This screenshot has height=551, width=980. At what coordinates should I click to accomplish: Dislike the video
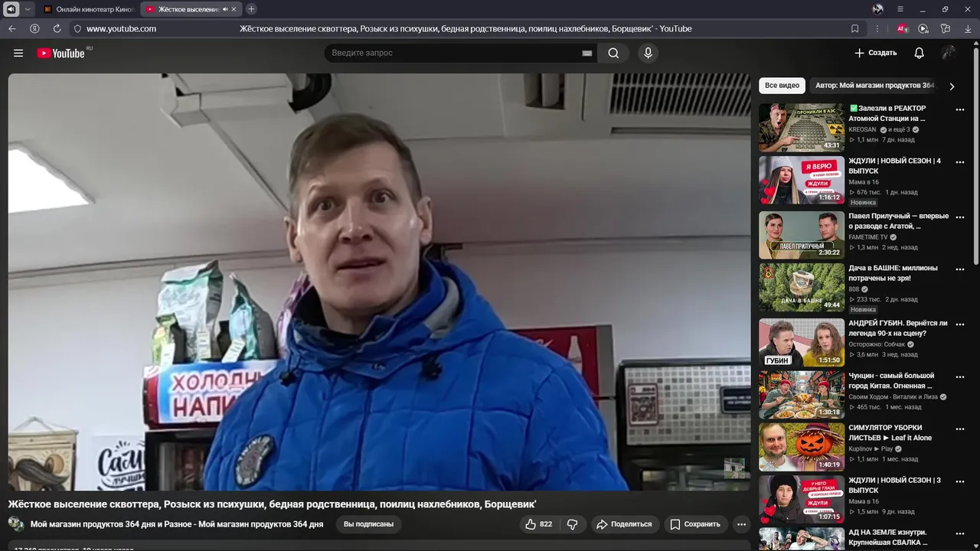click(572, 524)
